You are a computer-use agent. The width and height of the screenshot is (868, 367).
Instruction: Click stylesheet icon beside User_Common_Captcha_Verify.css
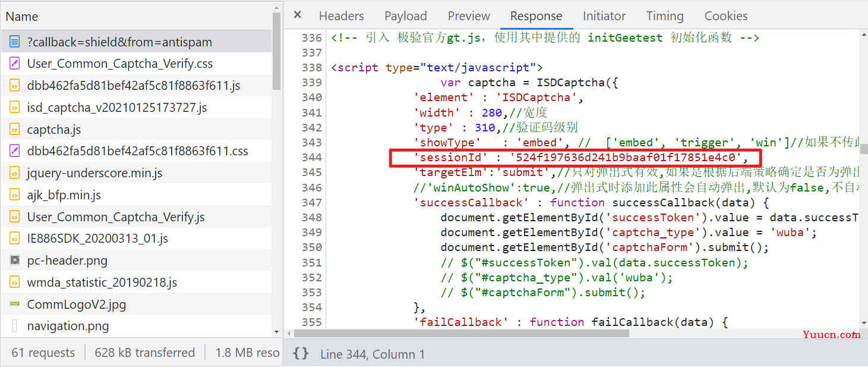(x=15, y=64)
